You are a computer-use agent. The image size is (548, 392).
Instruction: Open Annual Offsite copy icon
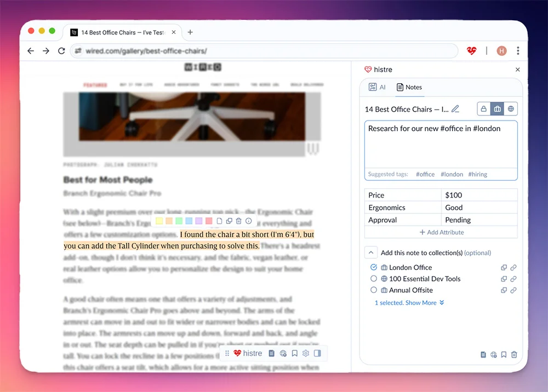(x=504, y=290)
